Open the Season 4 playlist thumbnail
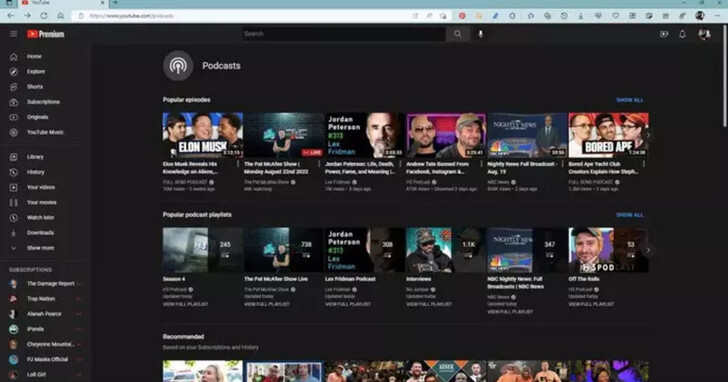728x382 pixels. click(x=202, y=250)
